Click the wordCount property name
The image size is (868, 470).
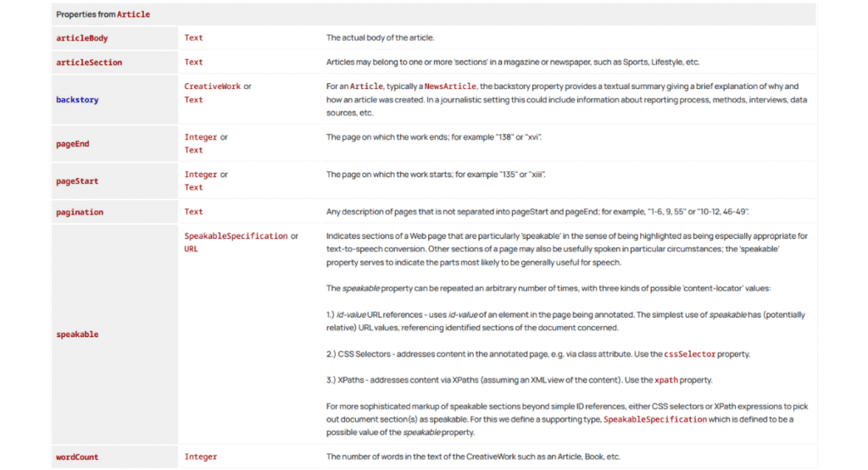77,457
